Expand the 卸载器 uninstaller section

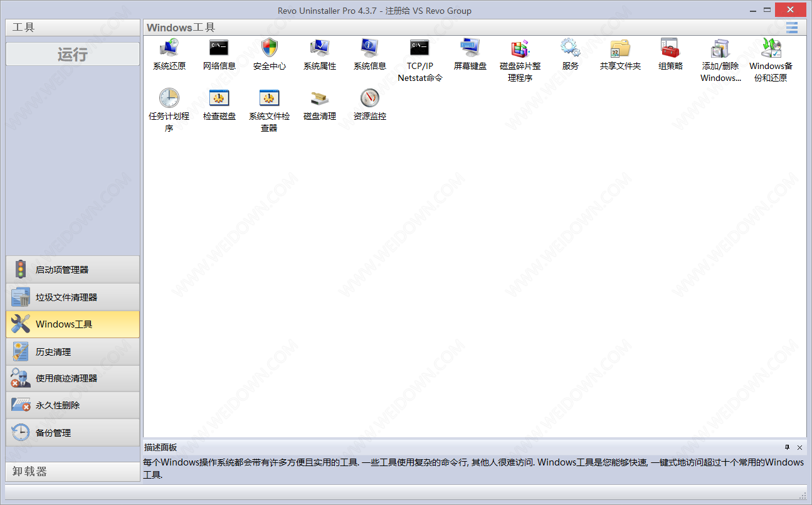[73, 472]
